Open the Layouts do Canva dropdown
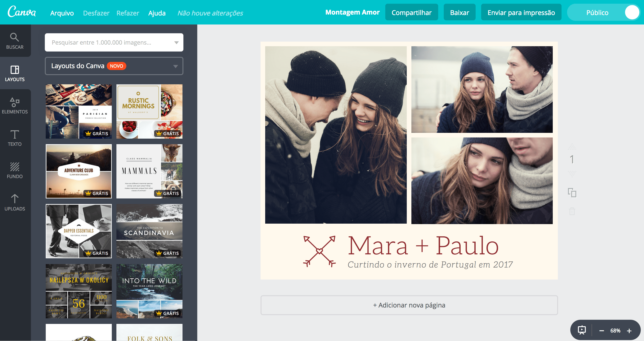The width and height of the screenshot is (644, 341). 114,66
